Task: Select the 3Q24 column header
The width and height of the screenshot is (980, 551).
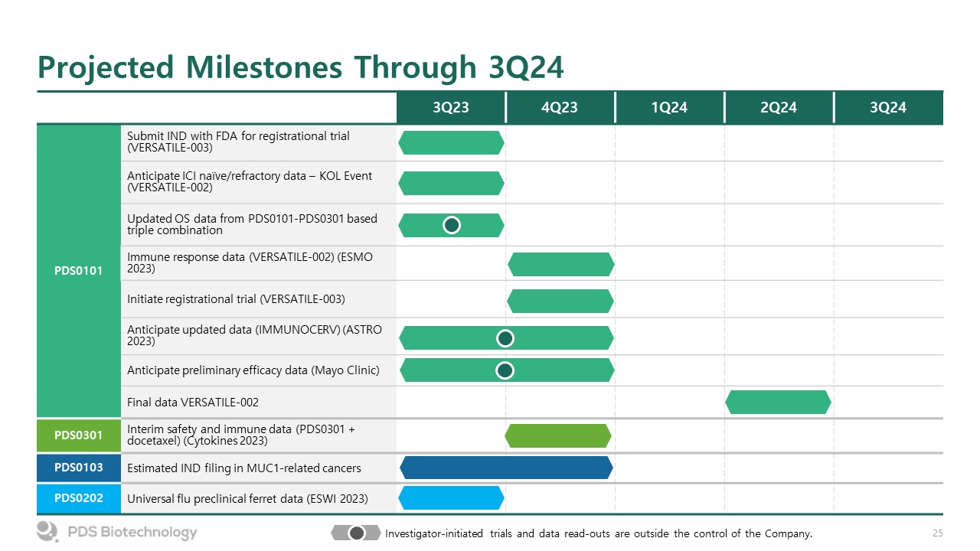Action: point(888,108)
